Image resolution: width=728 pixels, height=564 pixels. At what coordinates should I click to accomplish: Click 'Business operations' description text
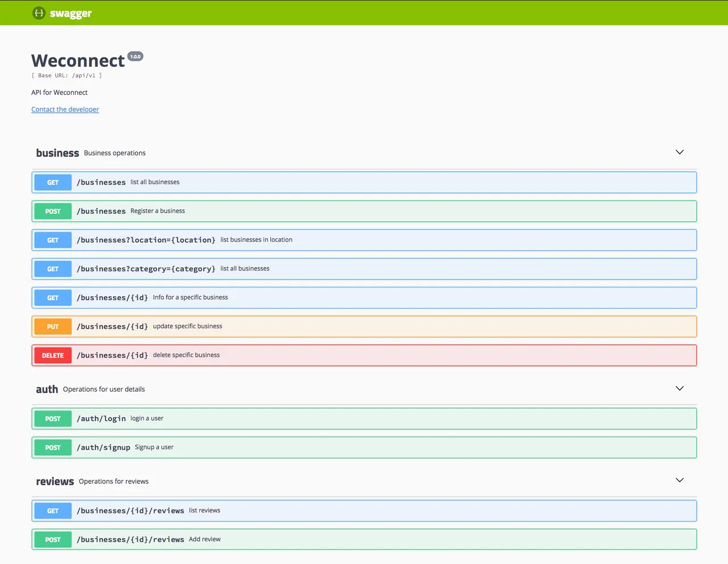(115, 153)
